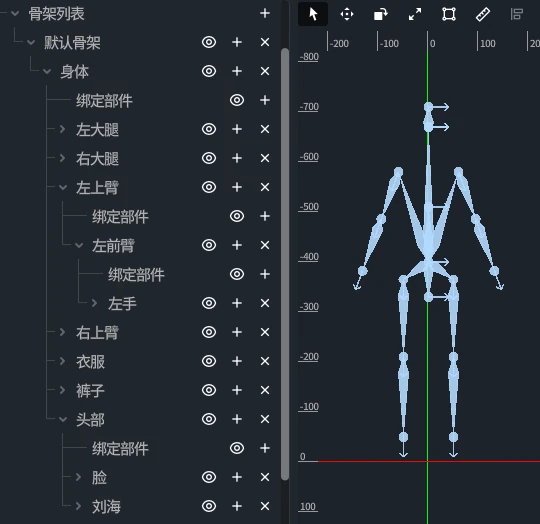The image size is (540, 524).
Task: Expand the 裤子 node
Action: tap(62, 390)
